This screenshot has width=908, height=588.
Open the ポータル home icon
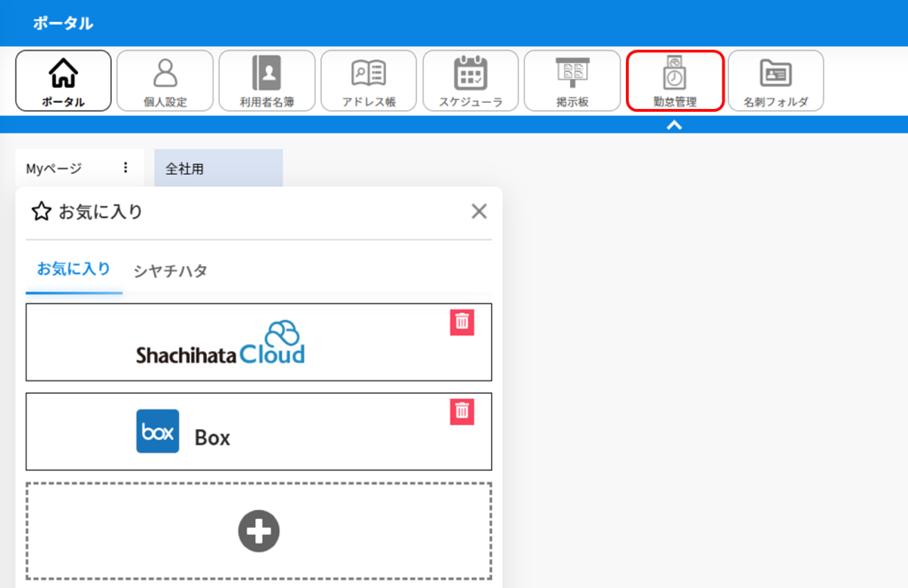[x=63, y=81]
